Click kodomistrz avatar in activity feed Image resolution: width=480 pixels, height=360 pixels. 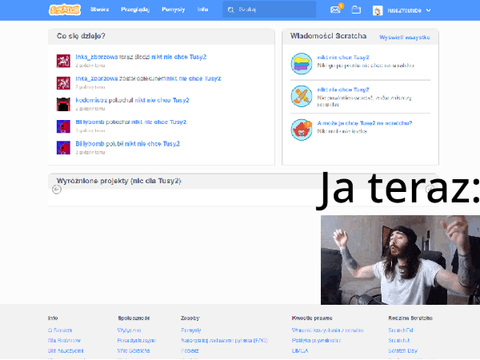(x=63, y=104)
